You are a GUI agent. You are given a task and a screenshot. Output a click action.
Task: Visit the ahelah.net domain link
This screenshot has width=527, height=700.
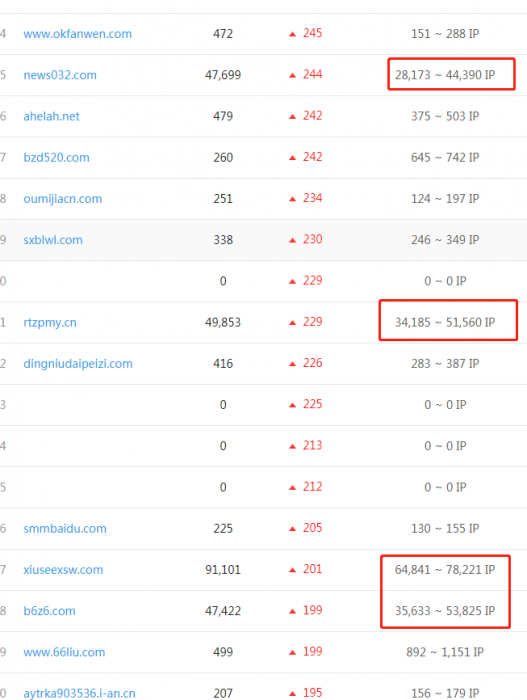pyautogui.click(x=51, y=116)
